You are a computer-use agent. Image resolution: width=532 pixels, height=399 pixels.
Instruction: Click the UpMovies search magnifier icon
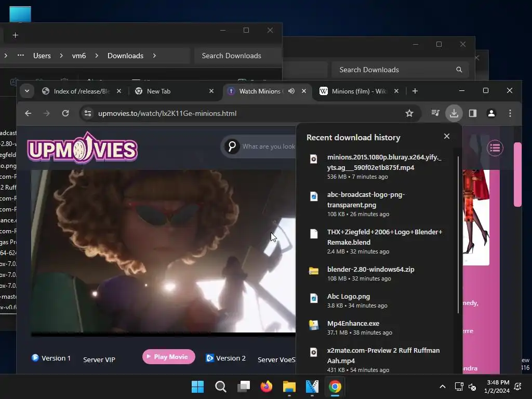(x=232, y=147)
